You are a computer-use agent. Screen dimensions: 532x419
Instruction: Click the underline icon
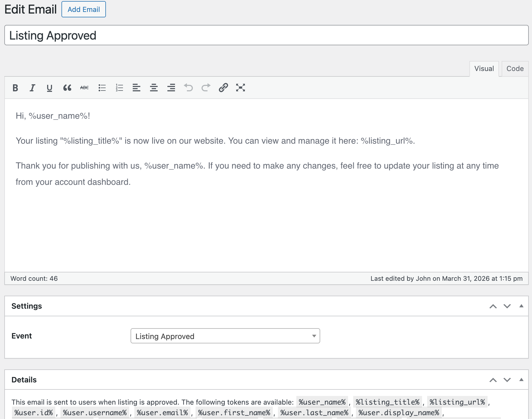(x=49, y=88)
